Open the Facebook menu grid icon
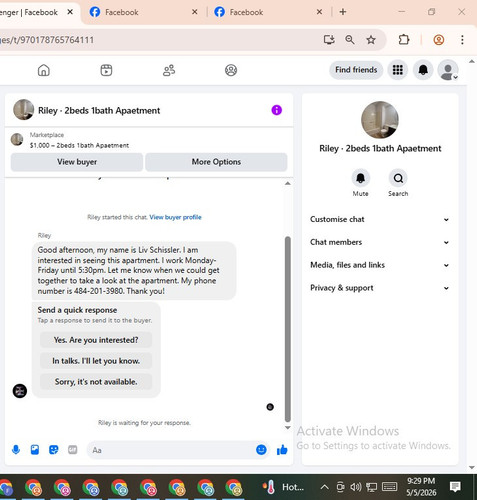Viewport: 477px width, 500px height. [x=398, y=70]
